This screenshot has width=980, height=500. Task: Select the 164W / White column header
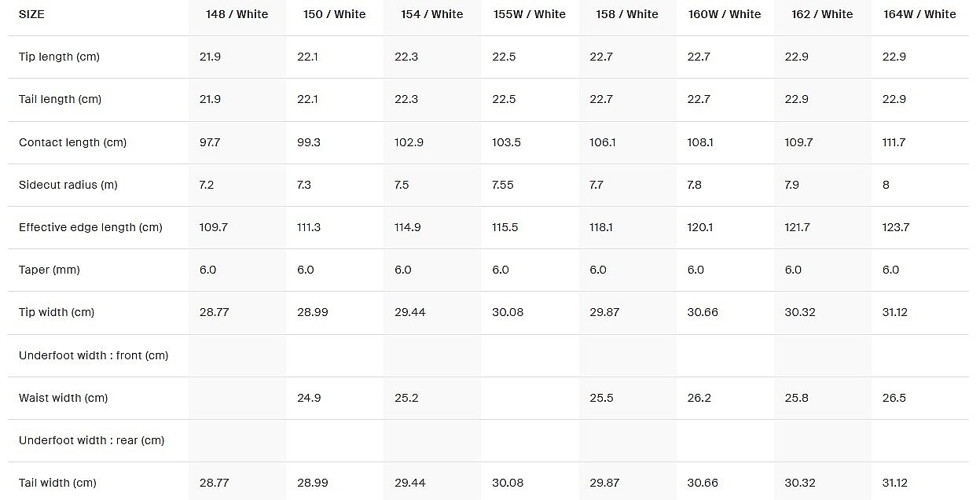(x=919, y=14)
